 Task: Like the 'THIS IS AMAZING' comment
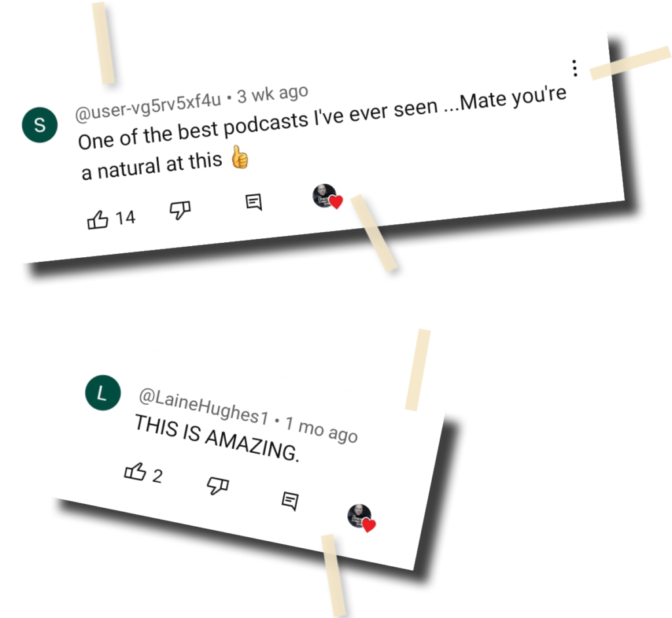pyautogui.click(x=135, y=472)
